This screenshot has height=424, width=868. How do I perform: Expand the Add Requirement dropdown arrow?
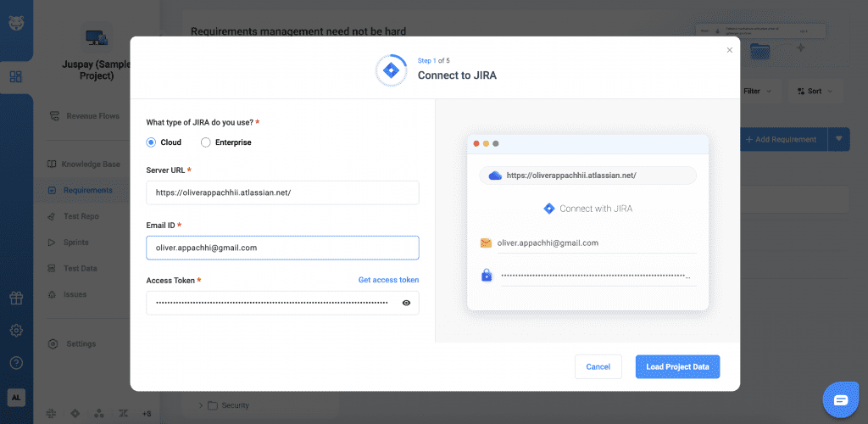coord(839,139)
